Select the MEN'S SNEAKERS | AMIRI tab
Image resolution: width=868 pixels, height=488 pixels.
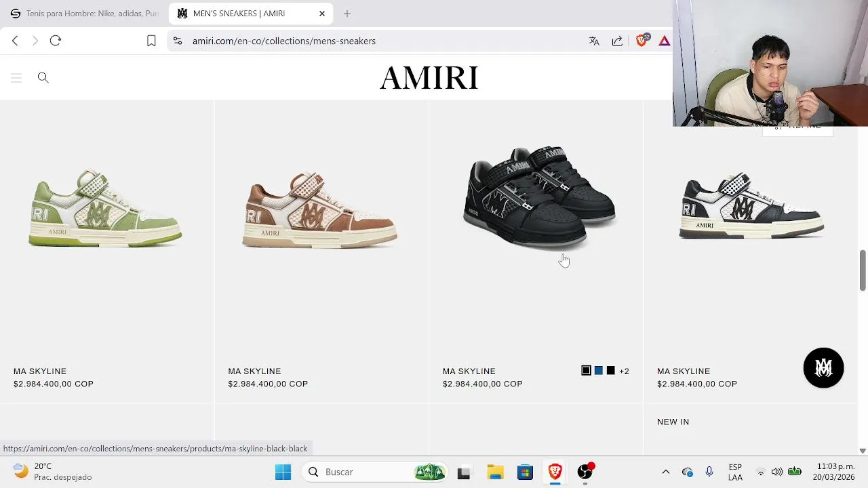[x=251, y=14]
